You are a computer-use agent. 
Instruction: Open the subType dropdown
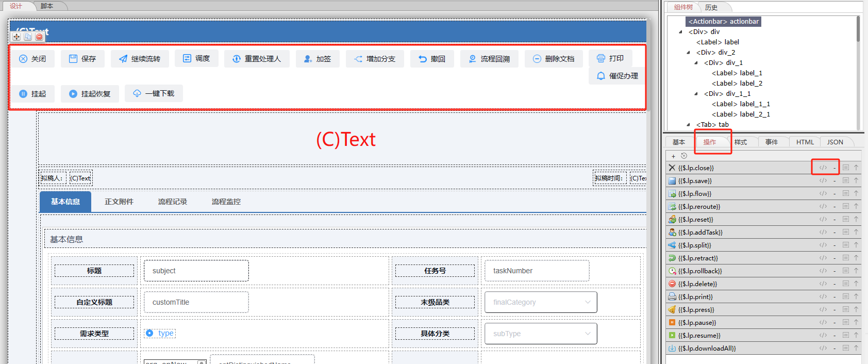(x=541, y=334)
